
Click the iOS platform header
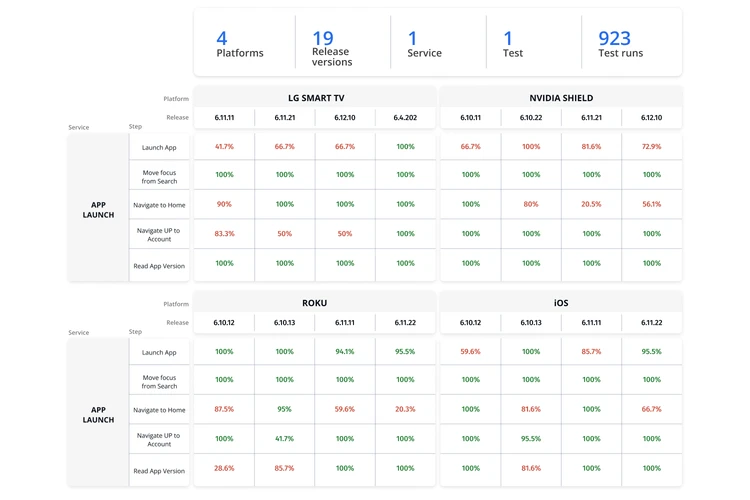click(x=561, y=303)
